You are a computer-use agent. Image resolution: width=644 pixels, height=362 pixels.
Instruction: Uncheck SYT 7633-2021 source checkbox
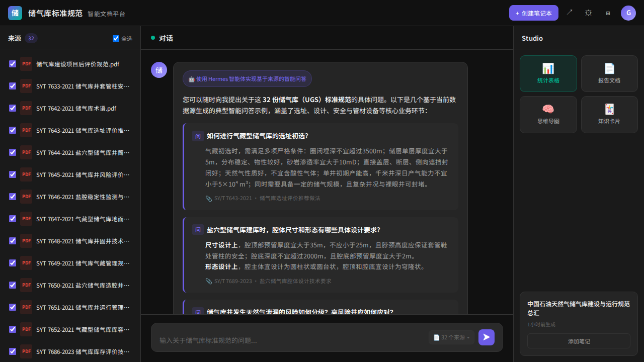pyautogui.click(x=13, y=86)
